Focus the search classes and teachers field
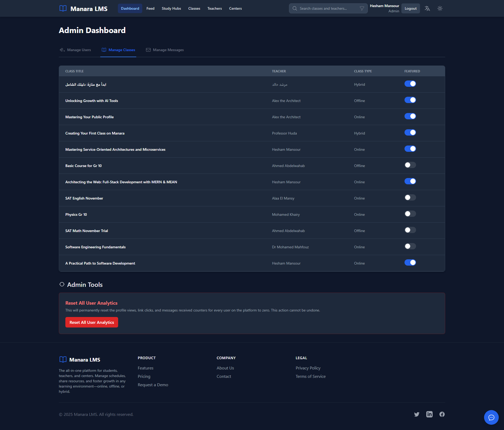The image size is (504, 430). (x=325, y=8)
